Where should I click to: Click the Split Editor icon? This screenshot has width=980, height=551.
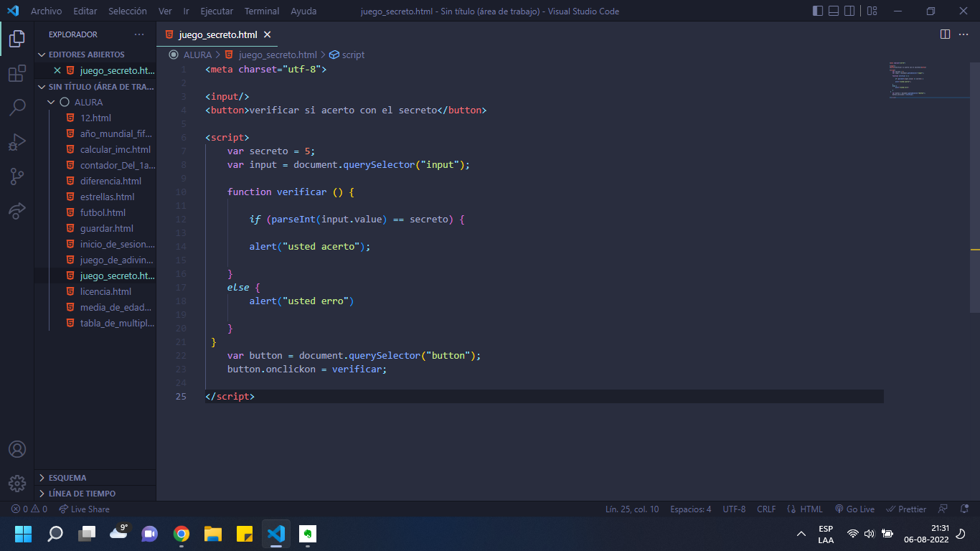pos(945,34)
